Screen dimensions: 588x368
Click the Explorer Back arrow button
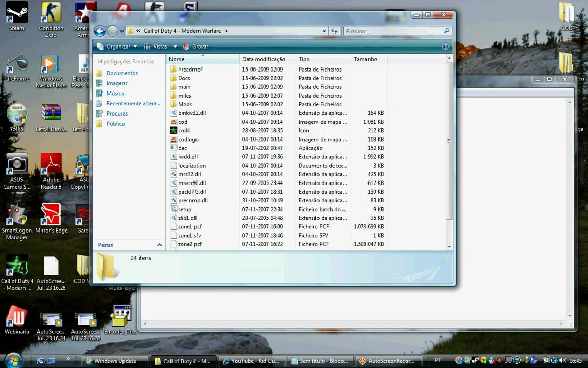pos(100,31)
